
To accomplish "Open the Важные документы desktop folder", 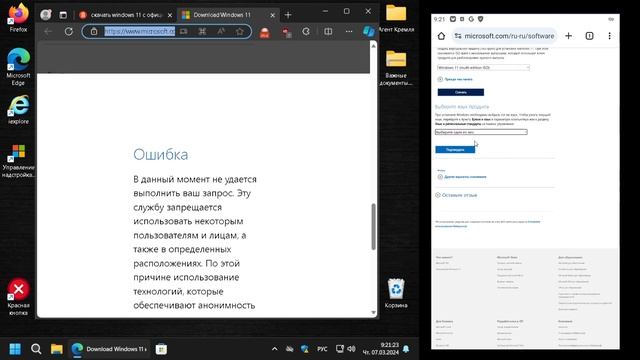I will [x=396, y=68].
